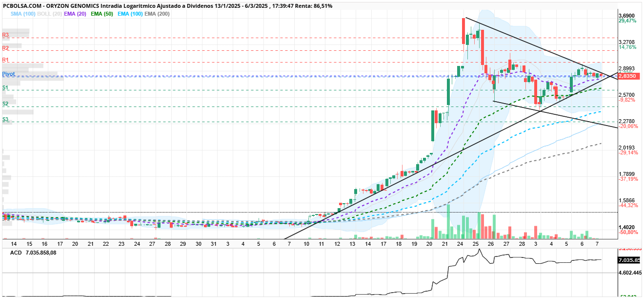Click date label 18 on time axis
This screenshot has width=644, height=299.
tap(399, 243)
